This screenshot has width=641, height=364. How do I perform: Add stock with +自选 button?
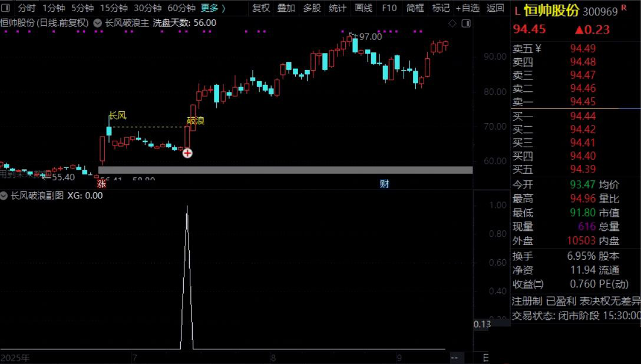pos(467,8)
